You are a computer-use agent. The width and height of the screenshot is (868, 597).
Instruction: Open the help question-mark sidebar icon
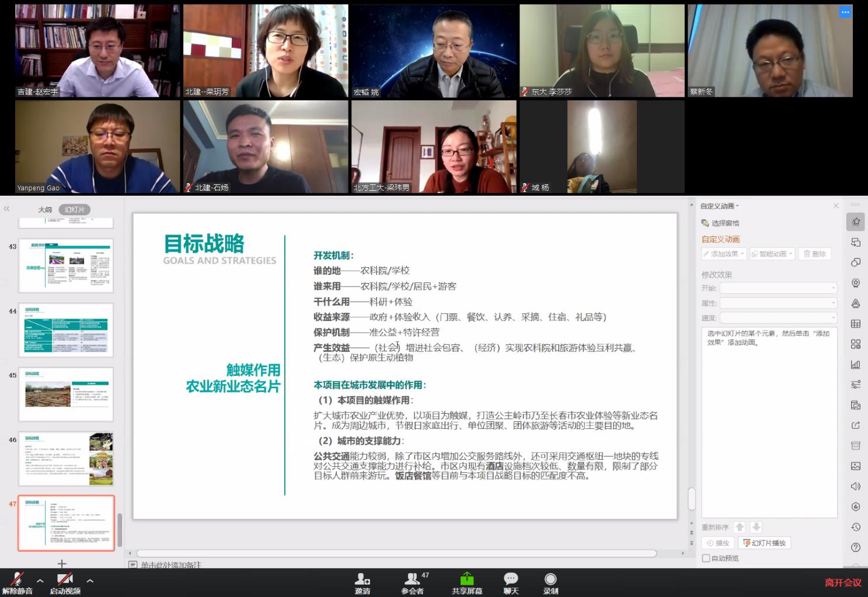point(856,547)
